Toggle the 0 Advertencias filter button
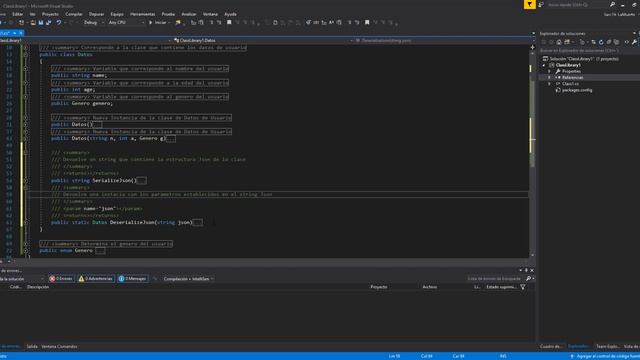The image size is (640, 360). click(x=96, y=279)
